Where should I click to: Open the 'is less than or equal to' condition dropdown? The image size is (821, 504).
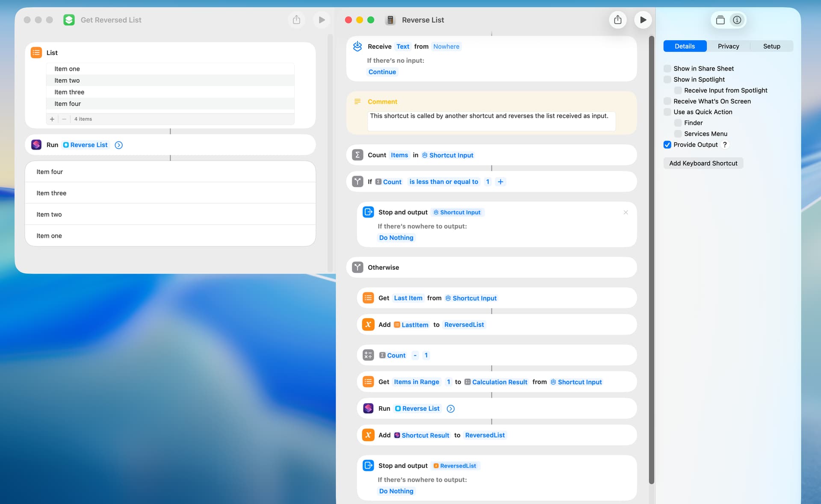(x=443, y=182)
